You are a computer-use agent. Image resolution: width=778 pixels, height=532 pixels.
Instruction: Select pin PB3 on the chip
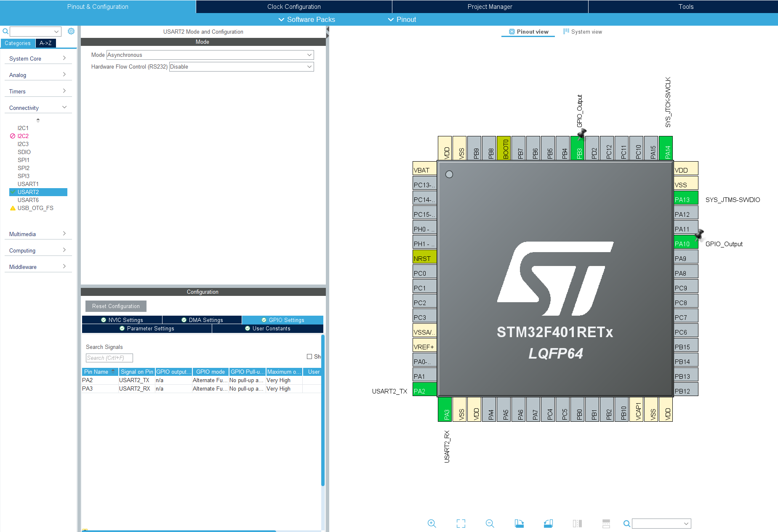pos(578,148)
